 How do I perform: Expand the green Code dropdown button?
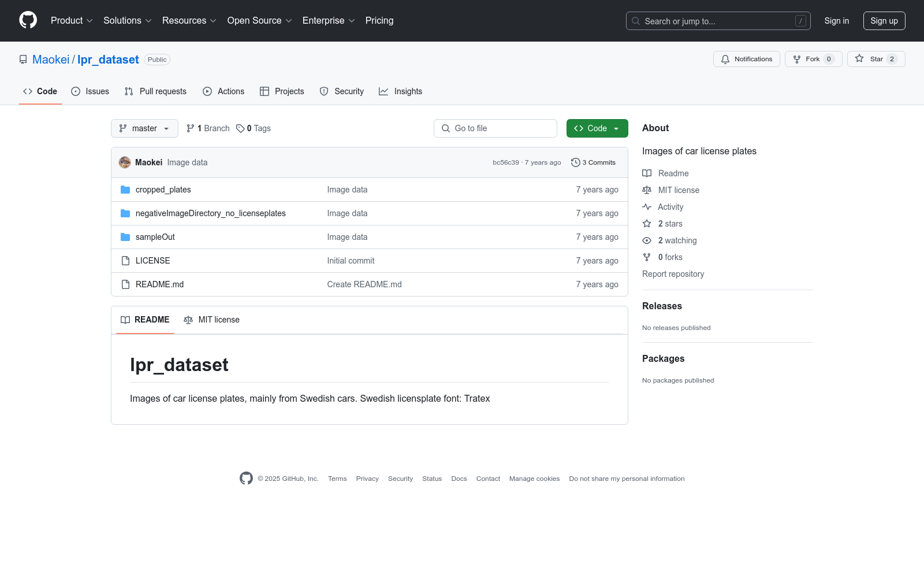597,128
